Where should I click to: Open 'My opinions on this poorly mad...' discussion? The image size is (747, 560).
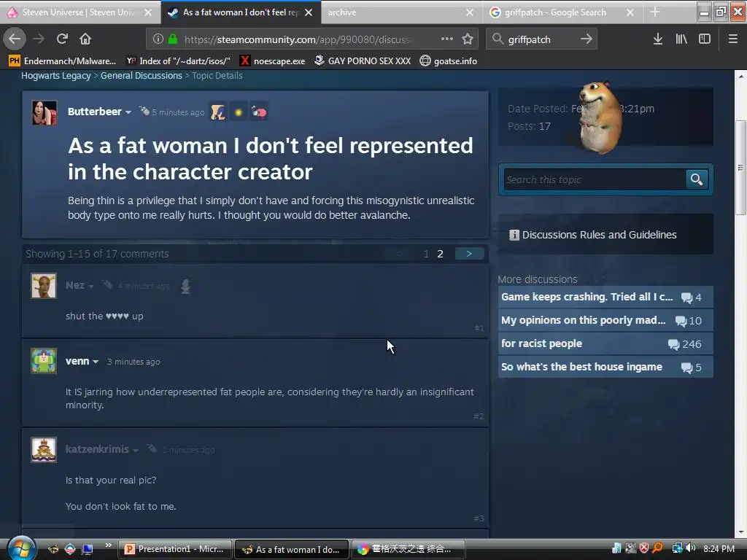605,321
